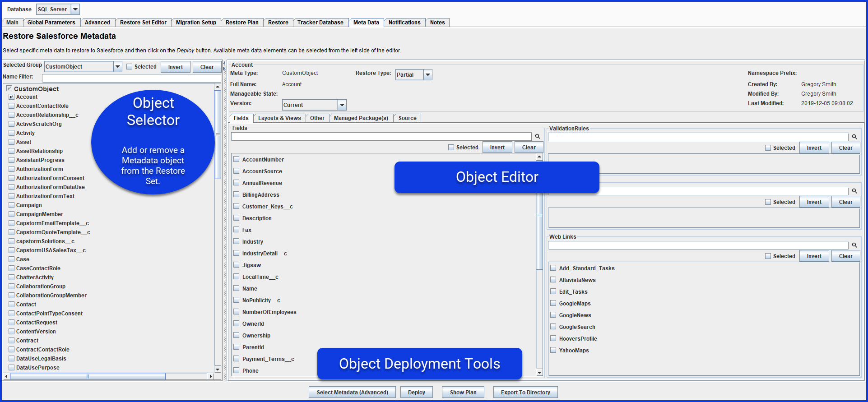Click Invert beside Selected Group
Screen dimensions: 868x402
coord(176,67)
